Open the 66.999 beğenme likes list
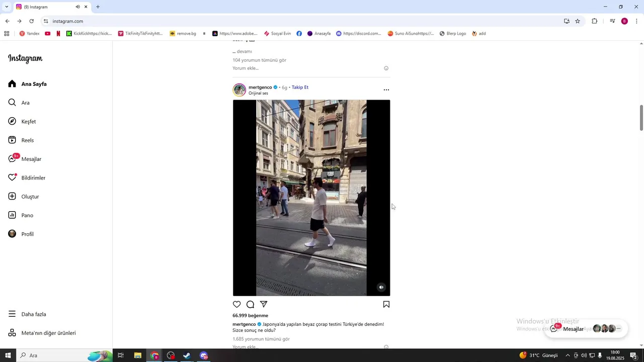Screen dimensions: 644x362 [x=250, y=316]
